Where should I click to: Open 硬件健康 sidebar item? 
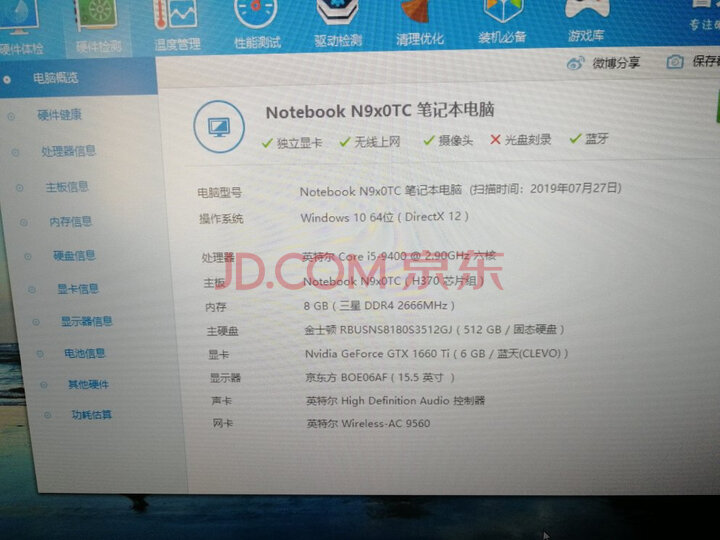tap(59, 114)
